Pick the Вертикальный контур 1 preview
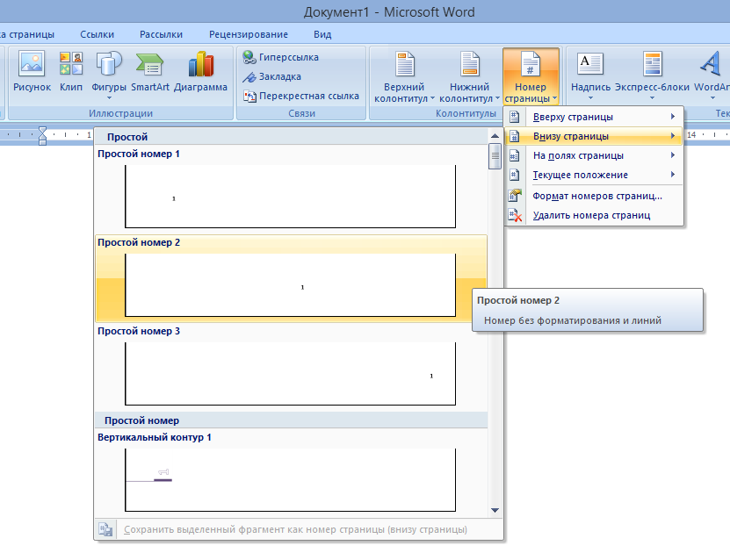This screenshot has height=560, width=730. (x=290, y=479)
